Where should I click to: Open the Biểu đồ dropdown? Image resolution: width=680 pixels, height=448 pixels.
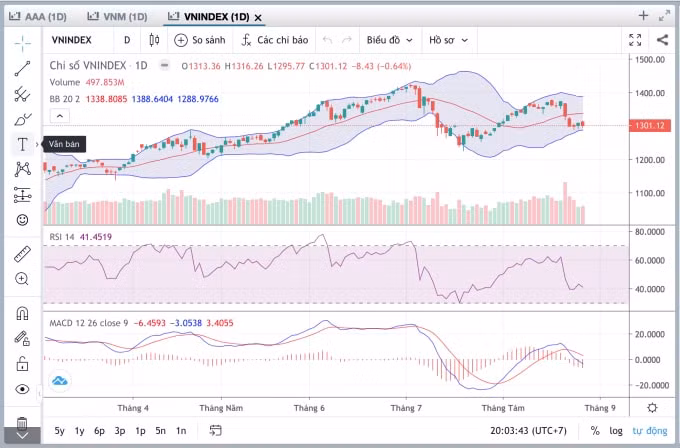(389, 40)
